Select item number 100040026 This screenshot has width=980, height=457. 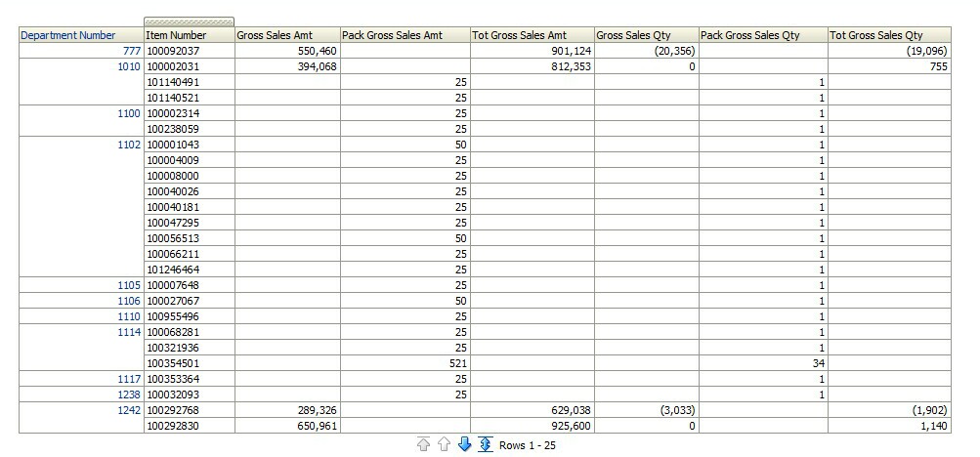point(173,191)
